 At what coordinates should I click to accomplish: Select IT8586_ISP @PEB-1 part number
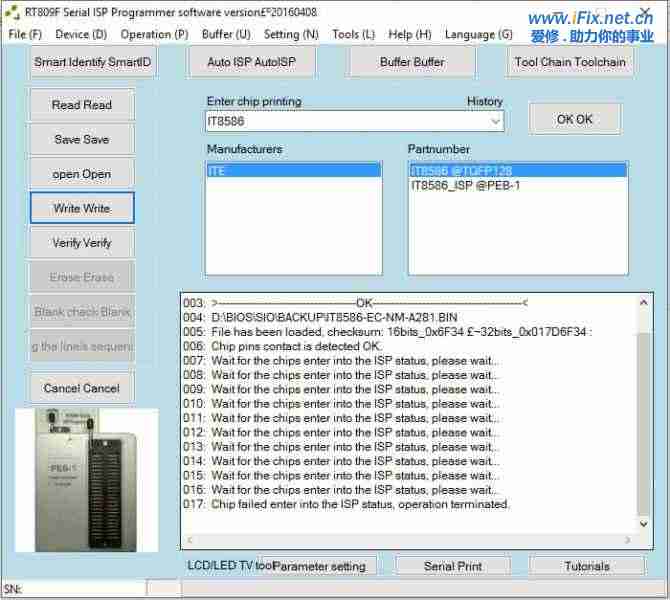point(465,186)
